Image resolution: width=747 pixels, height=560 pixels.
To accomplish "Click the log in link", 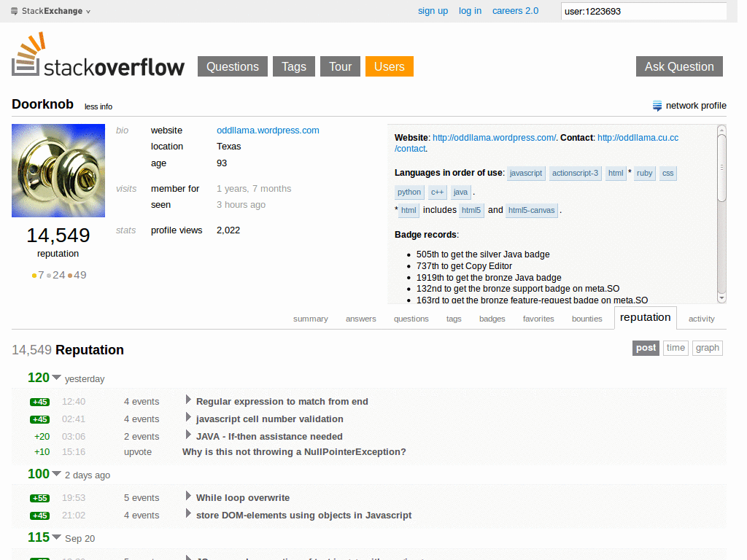I will click(x=470, y=11).
